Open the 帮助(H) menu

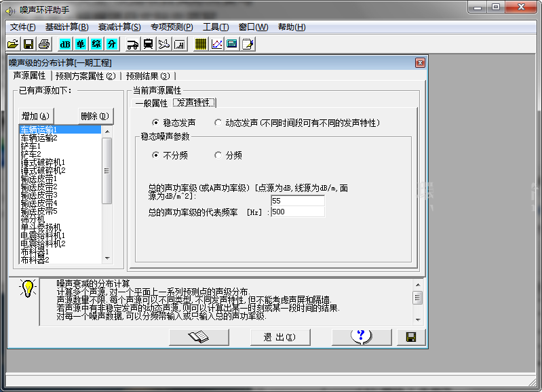click(x=292, y=27)
